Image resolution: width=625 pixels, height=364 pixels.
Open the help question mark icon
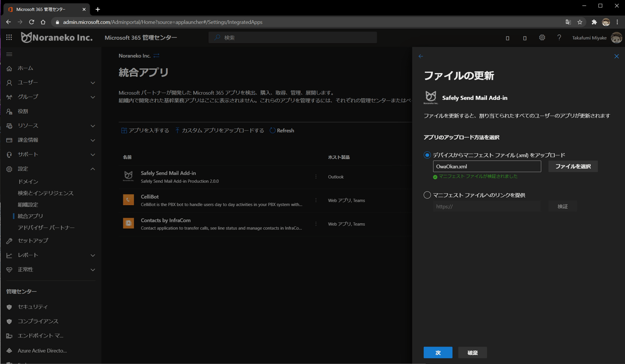559,37
